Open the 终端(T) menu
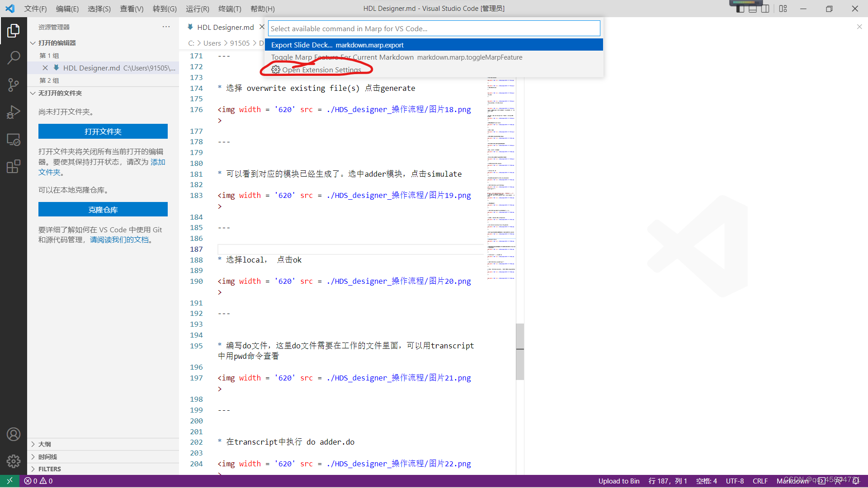The width and height of the screenshot is (868, 488). (x=230, y=9)
